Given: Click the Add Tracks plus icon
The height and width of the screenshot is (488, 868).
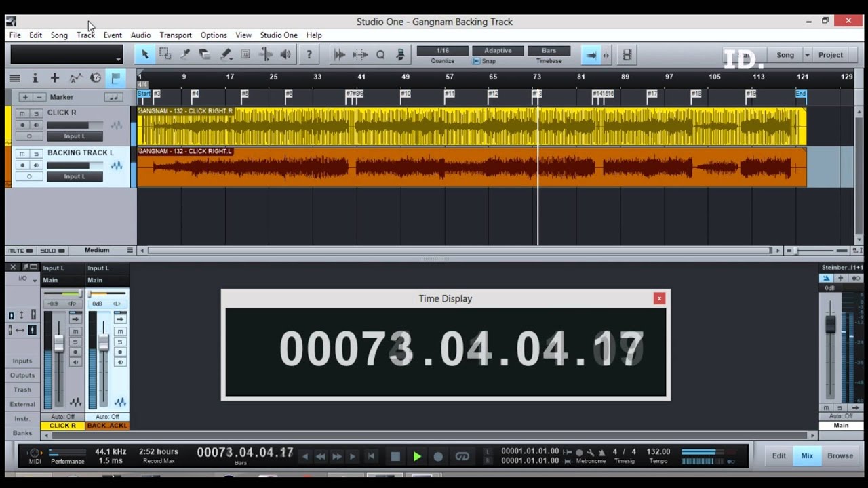Looking at the screenshot, I should [55, 78].
